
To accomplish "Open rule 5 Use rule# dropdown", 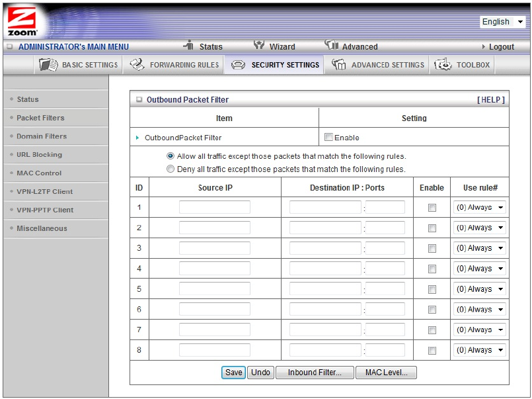I will pyautogui.click(x=479, y=288).
